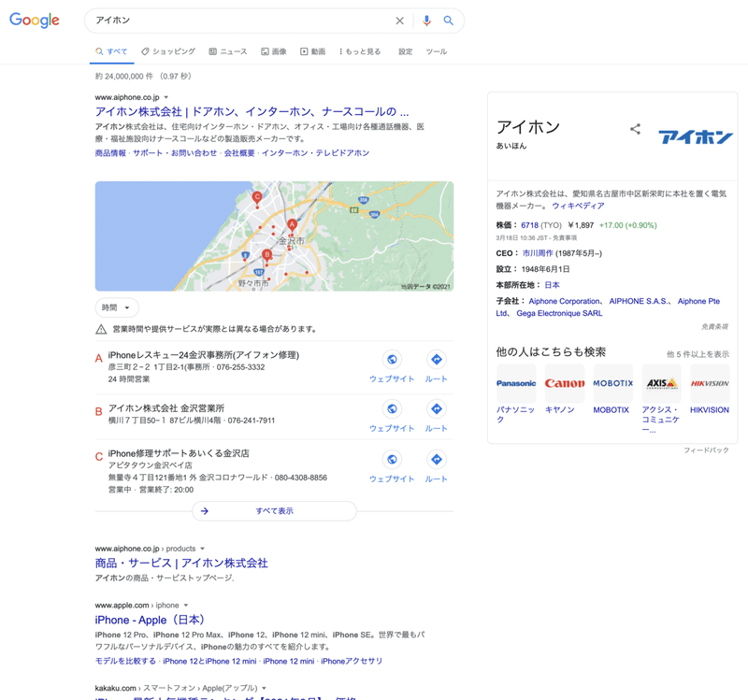748x700 pixels.
Task: Open the Kanazawa area map
Action: pos(274,236)
